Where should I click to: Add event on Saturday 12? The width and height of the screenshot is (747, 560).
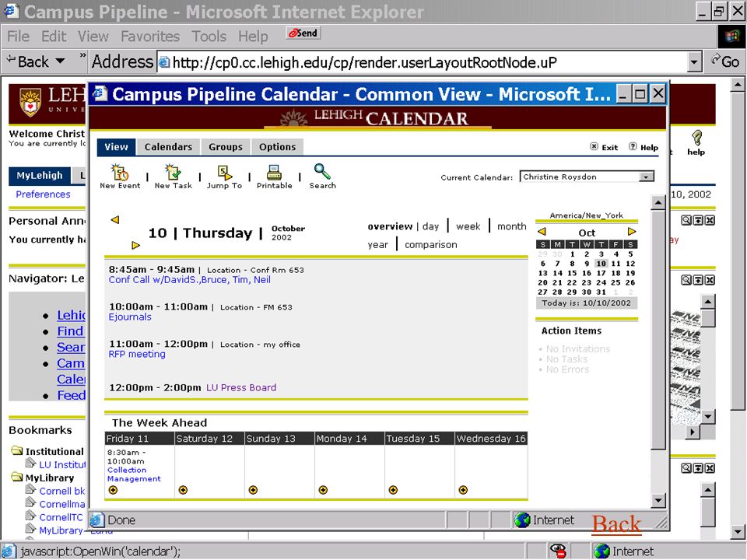pos(183,490)
